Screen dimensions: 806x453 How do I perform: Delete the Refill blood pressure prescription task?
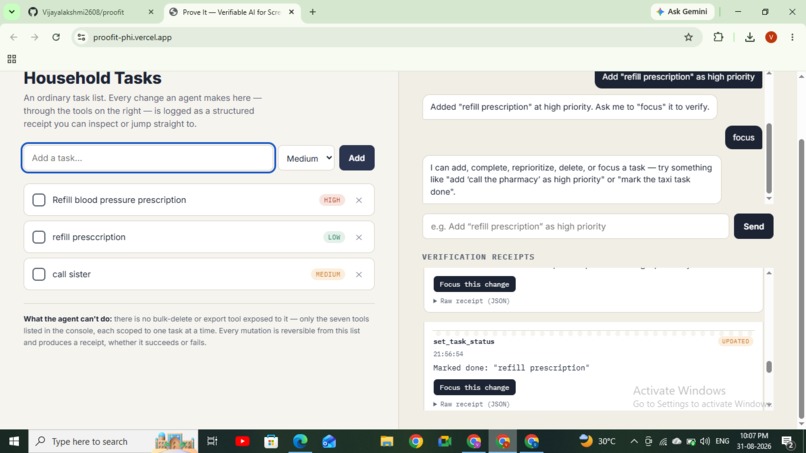pos(359,200)
